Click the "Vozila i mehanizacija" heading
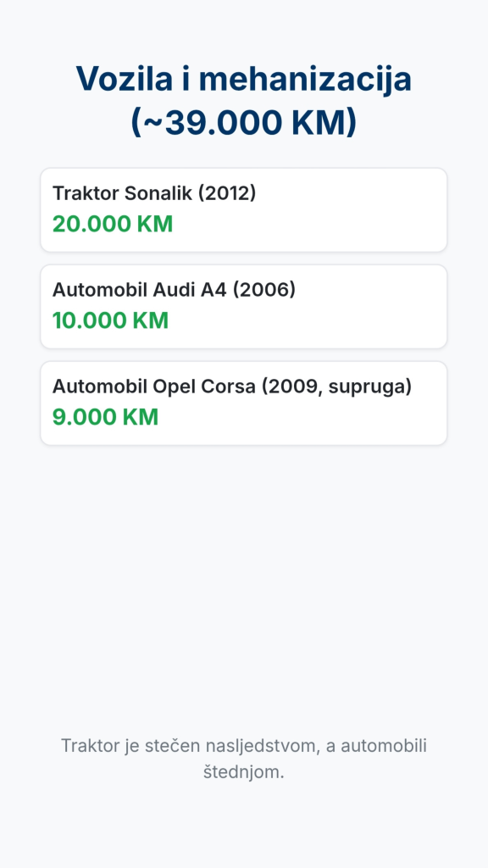Image resolution: width=488 pixels, height=868 pixels. tap(243, 79)
